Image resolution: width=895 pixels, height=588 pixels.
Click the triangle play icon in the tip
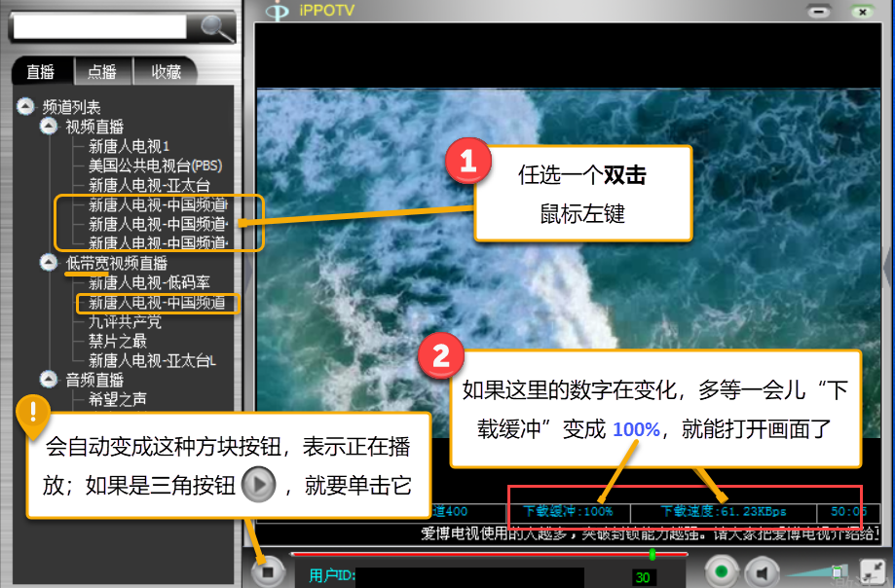(x=259, y=484)
